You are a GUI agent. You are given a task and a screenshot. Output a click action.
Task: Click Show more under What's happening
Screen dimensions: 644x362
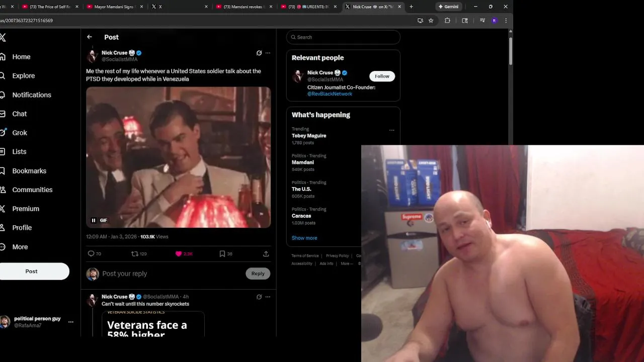pos(304,238)
